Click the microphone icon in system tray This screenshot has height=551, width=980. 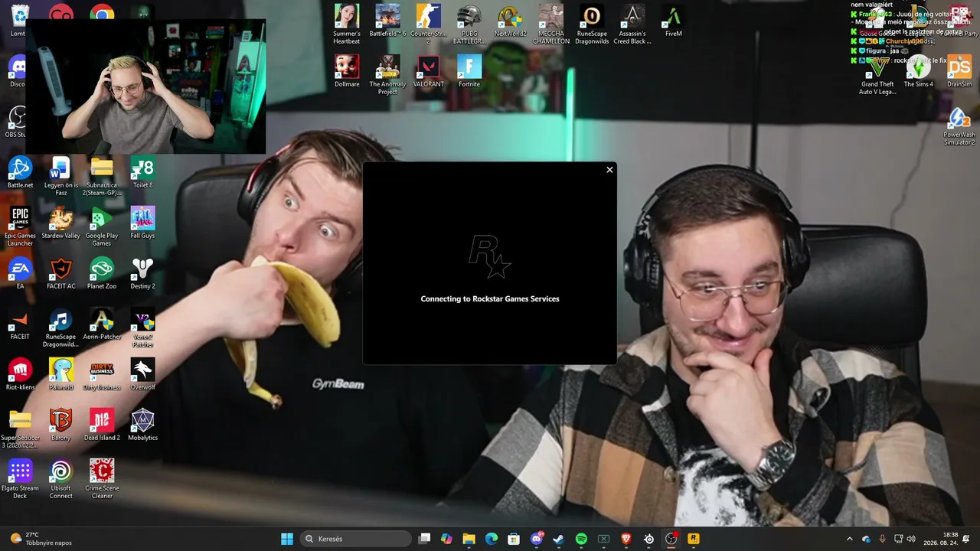(883, 539)
